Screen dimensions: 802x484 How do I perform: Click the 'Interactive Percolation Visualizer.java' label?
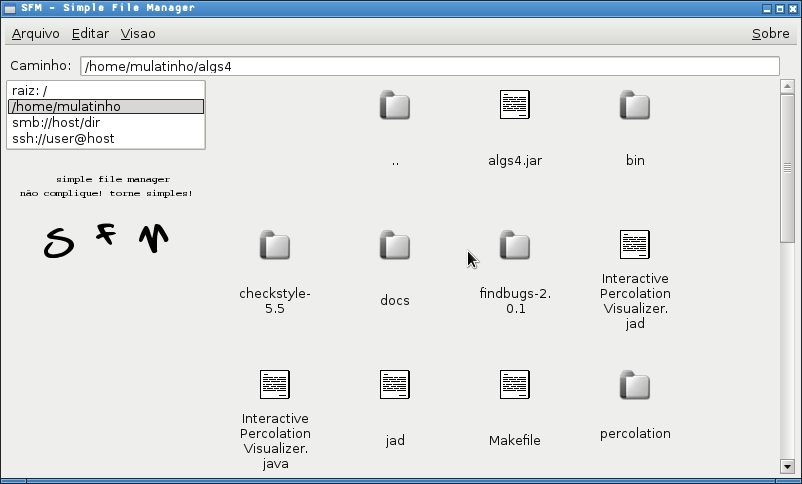(275, 441)
